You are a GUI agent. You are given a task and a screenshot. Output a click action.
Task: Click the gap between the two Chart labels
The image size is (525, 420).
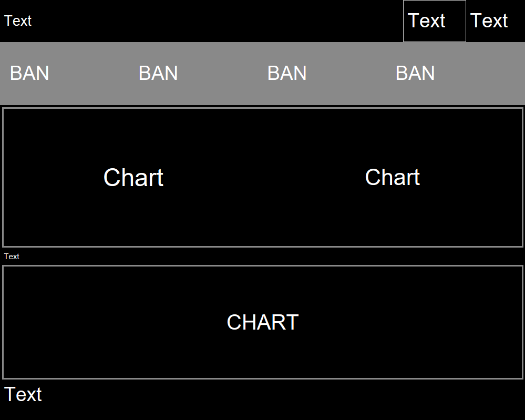tap(263, 178)
